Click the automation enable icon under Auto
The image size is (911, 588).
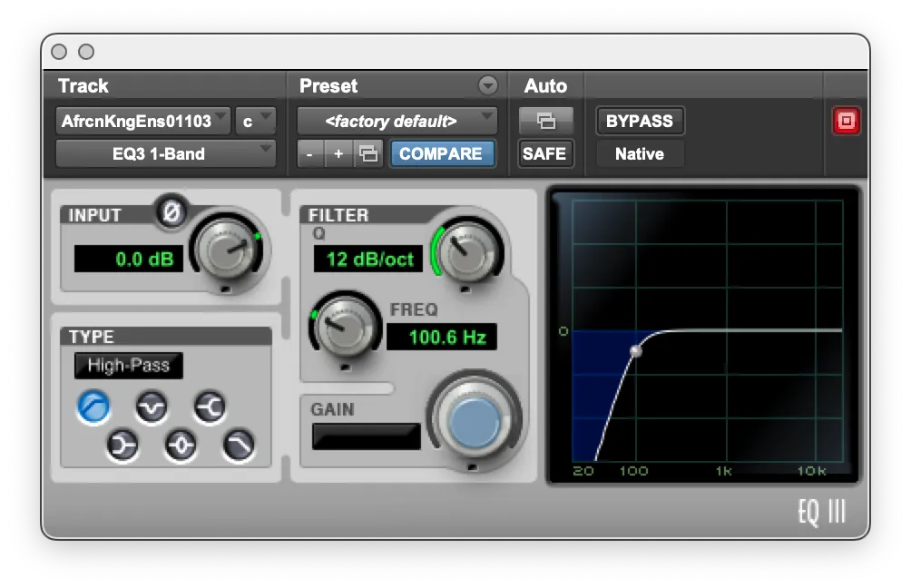[545, 120]
